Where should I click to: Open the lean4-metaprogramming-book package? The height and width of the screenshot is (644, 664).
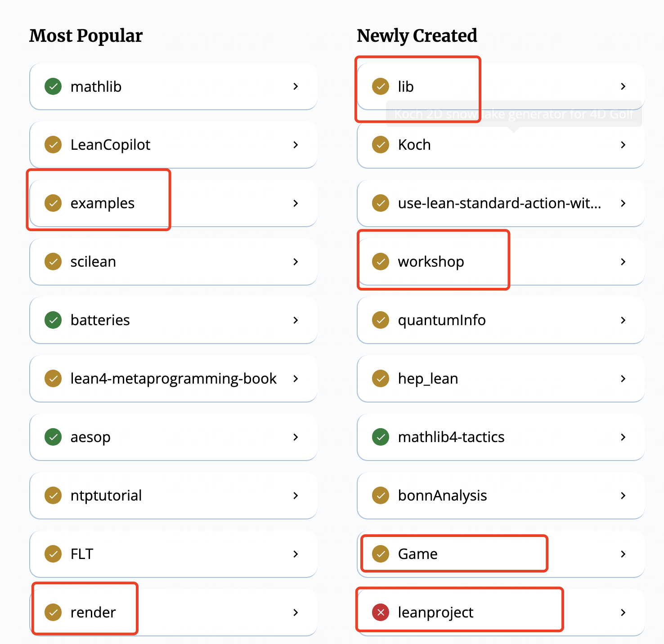click(173, 379)
